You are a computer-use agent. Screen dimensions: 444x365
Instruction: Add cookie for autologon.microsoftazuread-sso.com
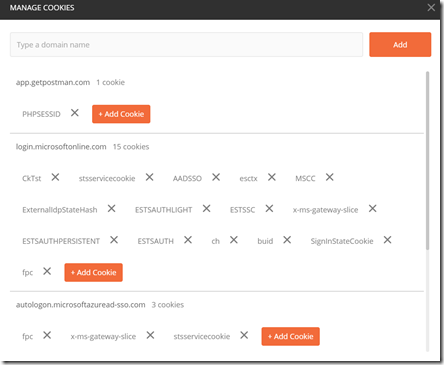pyautogui.click(x=290, y=336)
